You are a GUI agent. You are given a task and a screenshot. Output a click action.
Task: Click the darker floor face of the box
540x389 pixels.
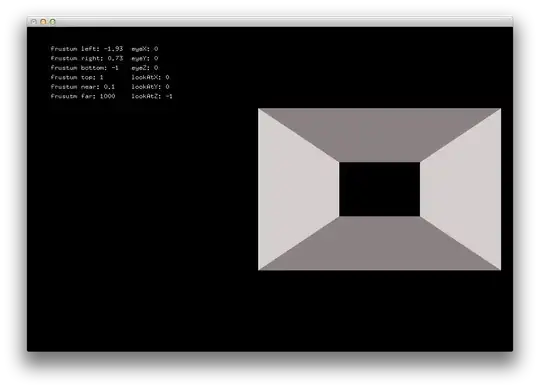[x=380, y=244]
